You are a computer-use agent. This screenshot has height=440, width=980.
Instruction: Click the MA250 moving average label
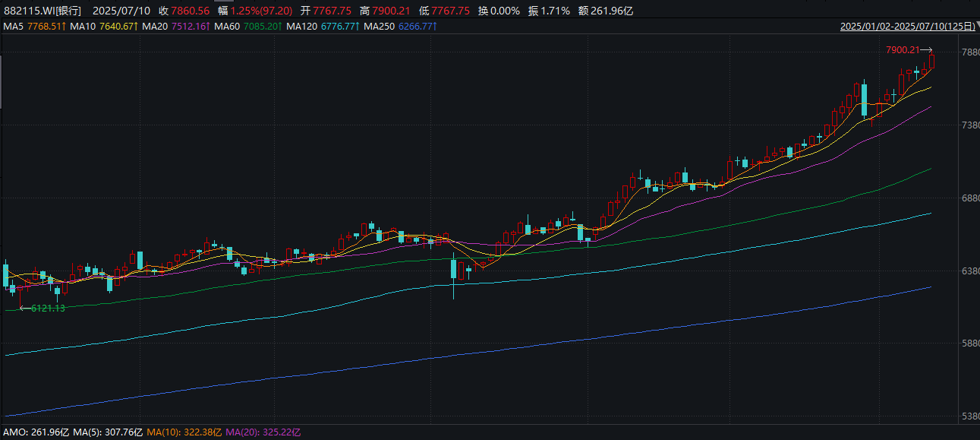378,27
